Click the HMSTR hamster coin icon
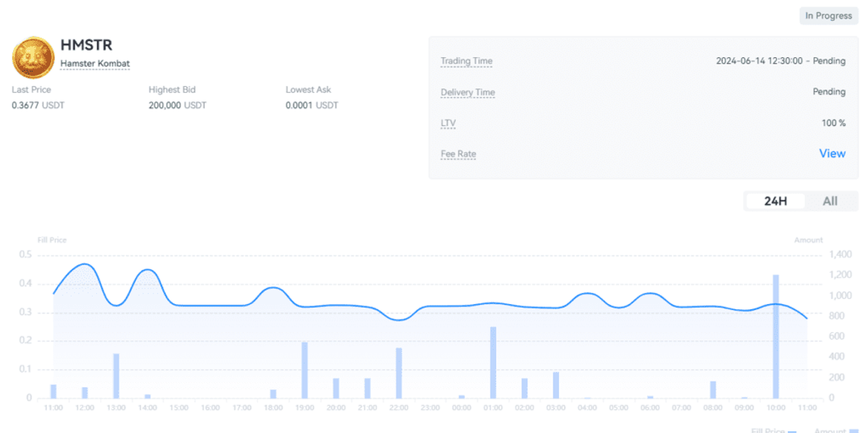868x433 pixels. coord(33,57)
